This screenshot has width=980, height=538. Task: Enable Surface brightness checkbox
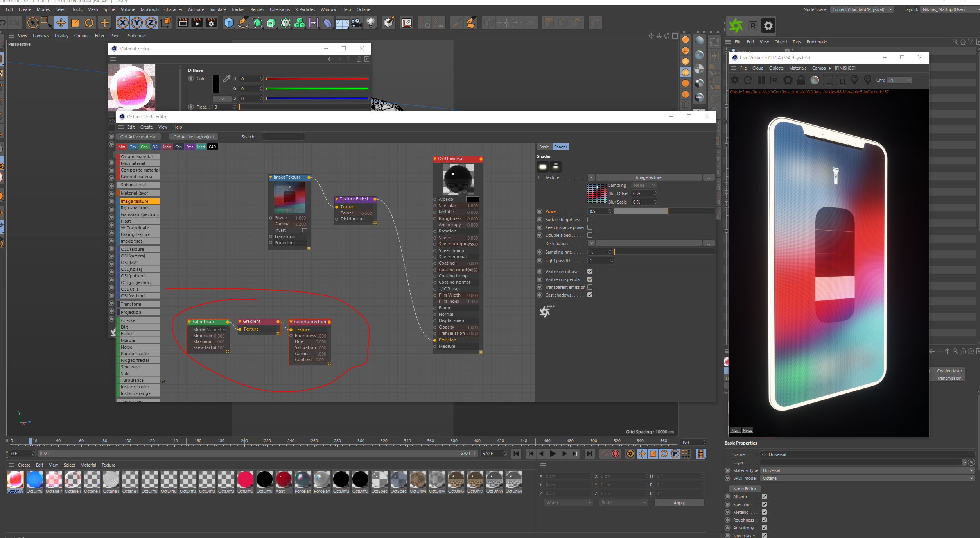[x=590, y=220]
